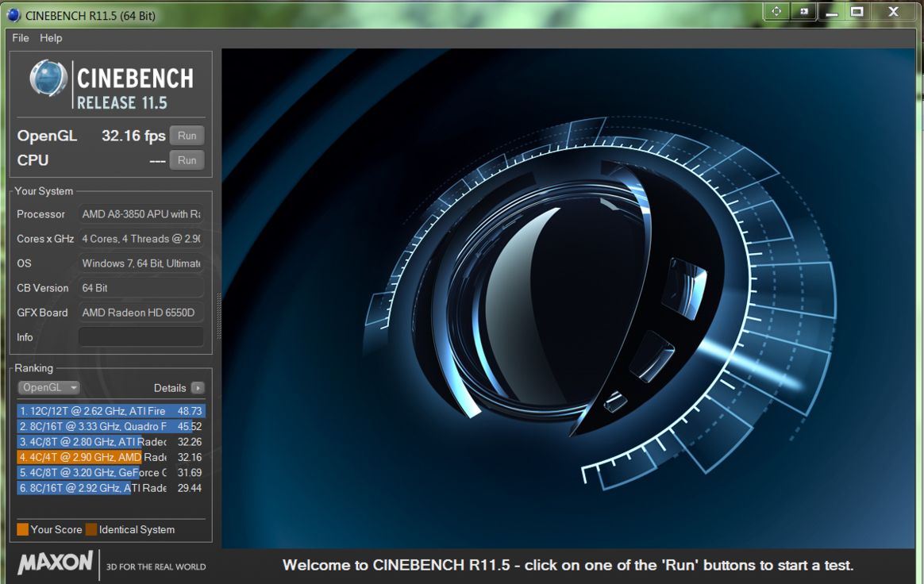Viewport: 924px width, 584px height.
Task: Click the 'Identical System' legend label
Action: [137, 529]
